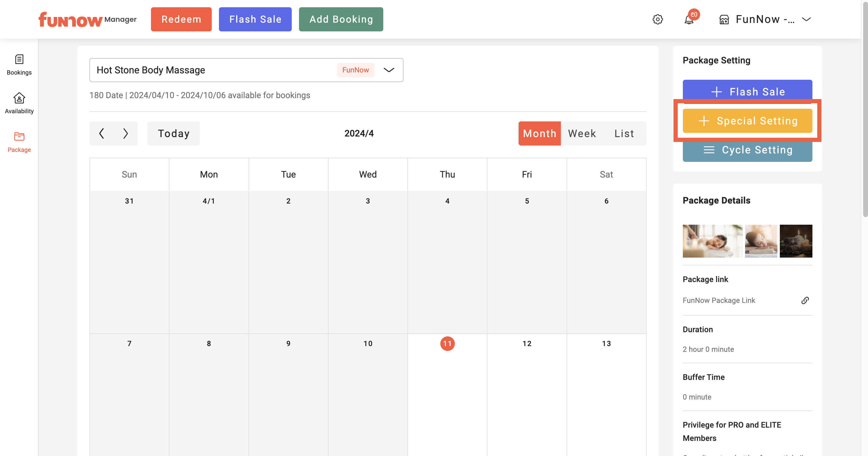Click the Today button

tap(174, 133)
